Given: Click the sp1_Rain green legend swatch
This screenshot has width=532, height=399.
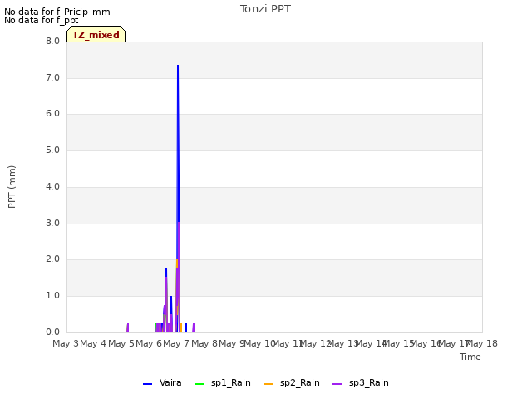Looking at the screenshot, I should (199, 384).
